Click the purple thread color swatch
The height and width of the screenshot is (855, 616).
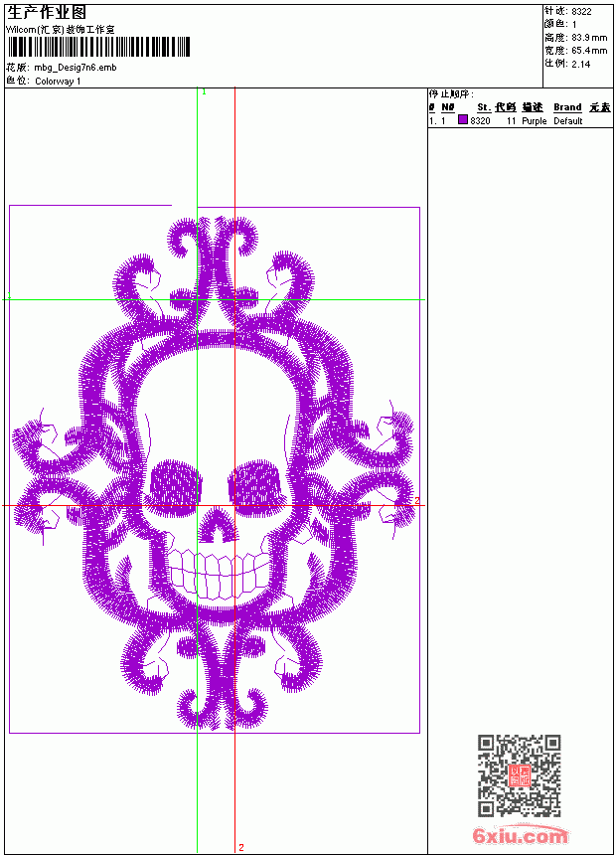tap(463, 119)
